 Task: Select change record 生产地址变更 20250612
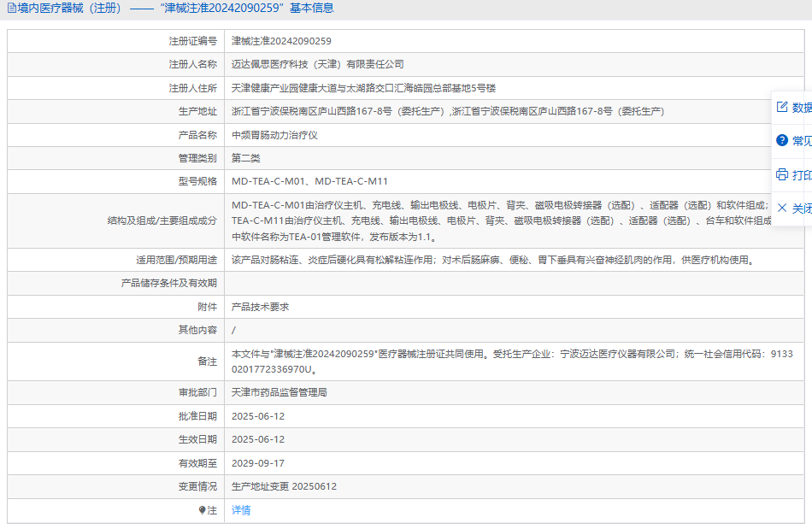coord(284,486)
